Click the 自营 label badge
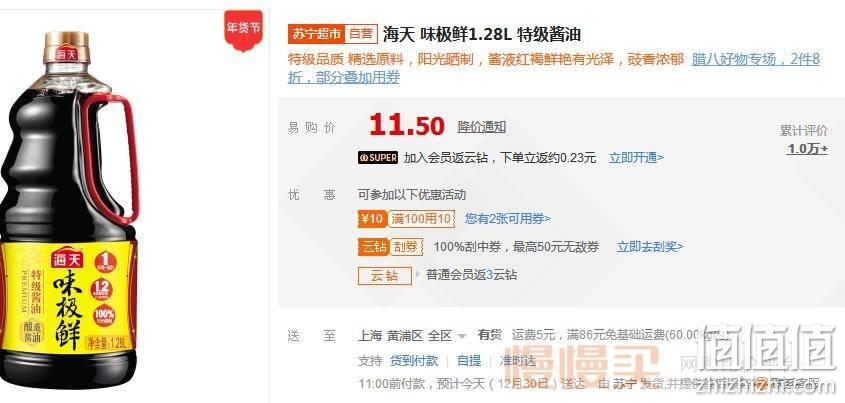The image size is (845, 403). point(361,34)
